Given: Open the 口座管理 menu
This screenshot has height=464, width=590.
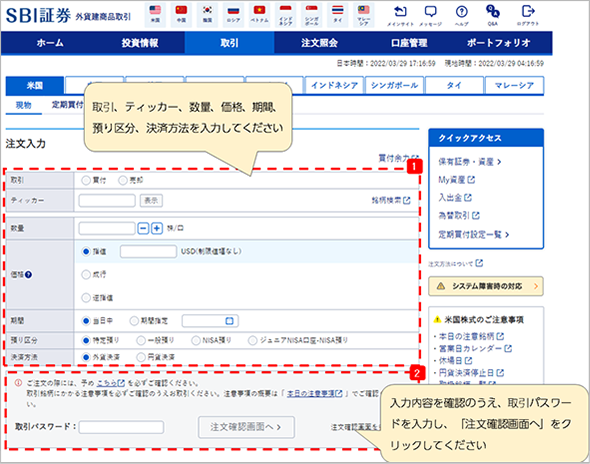Looking at the screenshot, I should 409,43.
